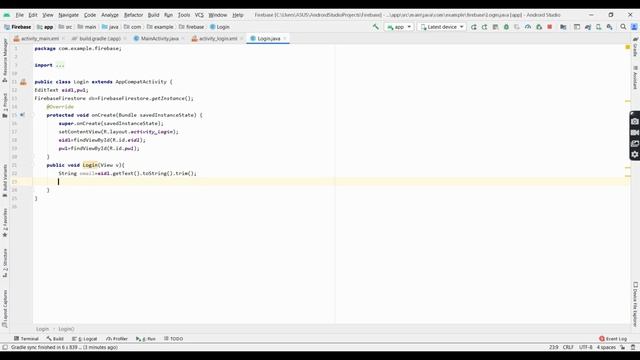Viewport: 640px width, 360px height.
Task: Click the java breadcrumb folder
Action: 110,27
